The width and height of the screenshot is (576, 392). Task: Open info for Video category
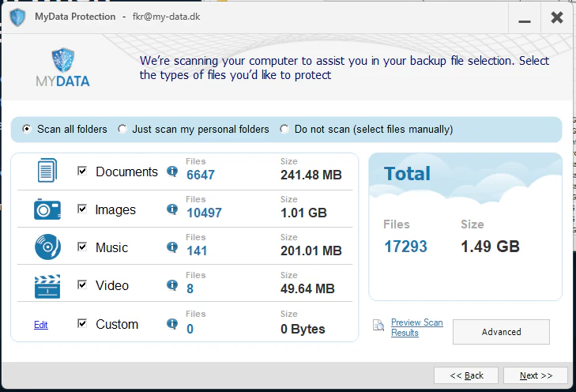172,285
